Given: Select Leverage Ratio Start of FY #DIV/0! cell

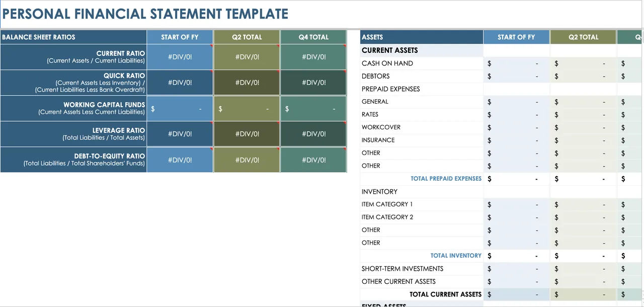Looking at the screenshot, I should coord(180,134).
